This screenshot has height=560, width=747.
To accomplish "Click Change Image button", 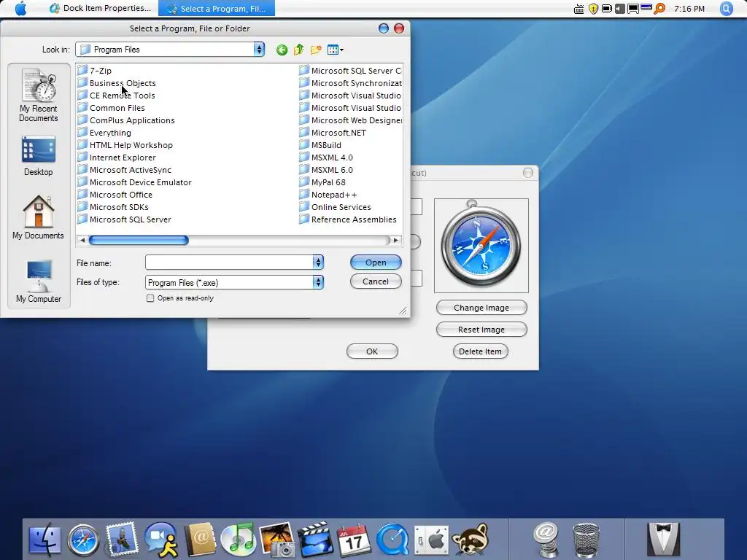I will click(481, 308).
